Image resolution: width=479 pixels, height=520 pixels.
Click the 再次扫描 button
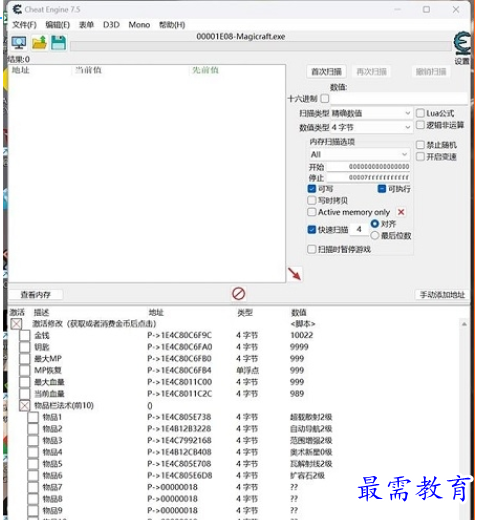(x=371, y=72)
